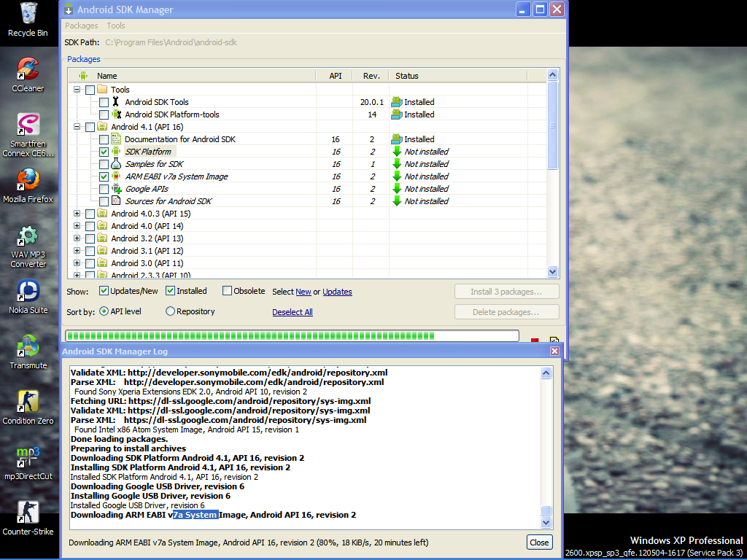This screenshot has height=560, width=747.
Task: Click the Updates selection link
Action: 337,292
